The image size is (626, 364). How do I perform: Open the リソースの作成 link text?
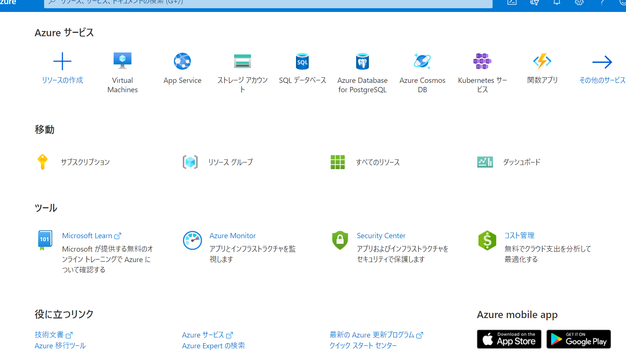62,80
